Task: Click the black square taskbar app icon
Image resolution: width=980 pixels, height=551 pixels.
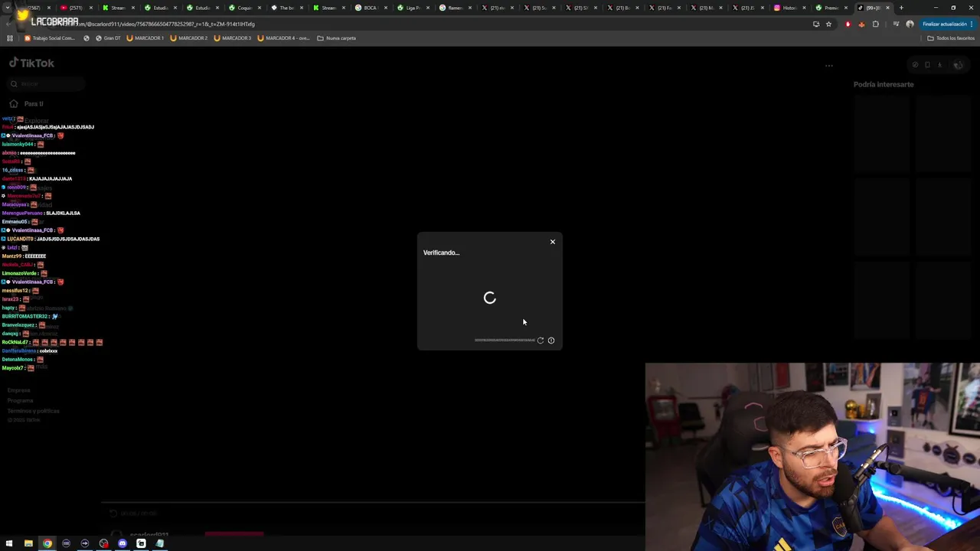Action: click(141, 543)
